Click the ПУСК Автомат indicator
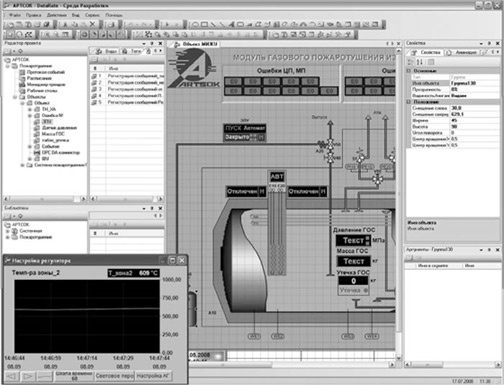504x385 pixels. [x=245, y=128]
